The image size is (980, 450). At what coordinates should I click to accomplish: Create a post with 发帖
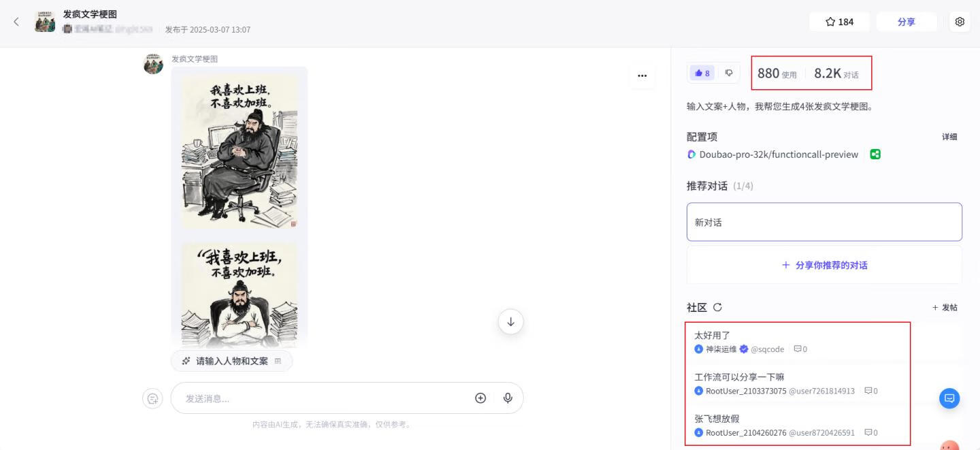pyautogui.click(x=945, y=308)
